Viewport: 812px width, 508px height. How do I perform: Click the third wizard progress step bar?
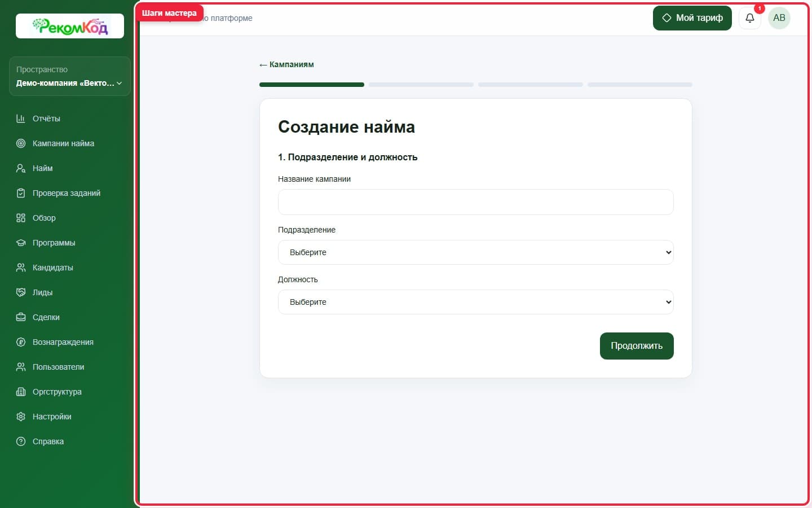[x=531, y=85]
